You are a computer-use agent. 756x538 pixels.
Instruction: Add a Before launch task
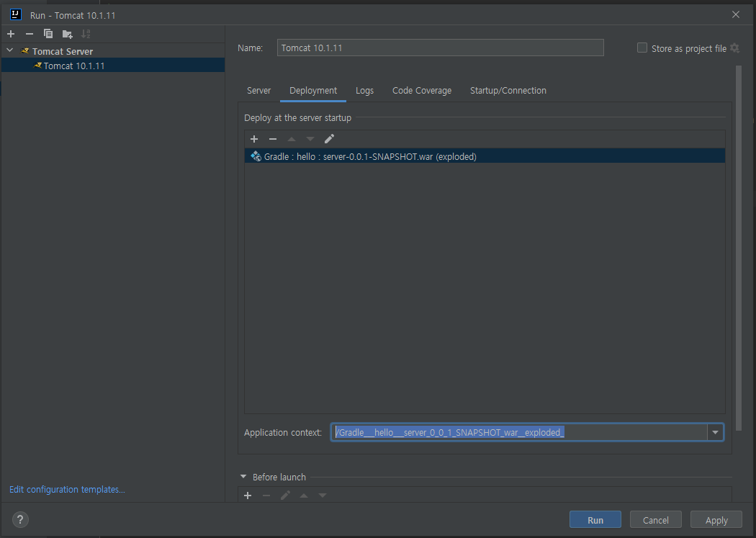click(x=248, y=496)
